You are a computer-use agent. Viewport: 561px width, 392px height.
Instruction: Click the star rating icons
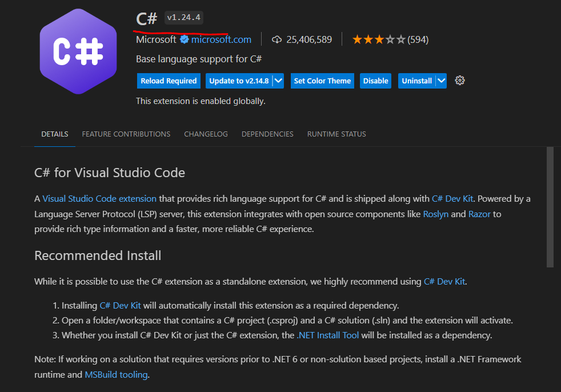(x=379, y=39)
